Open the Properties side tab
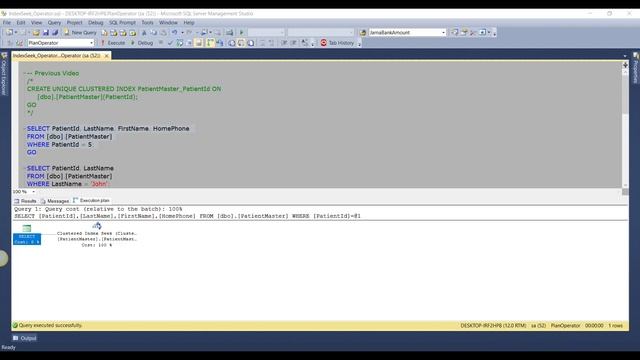The height and width of the screenshot is (360, 640). click(636, 67)
